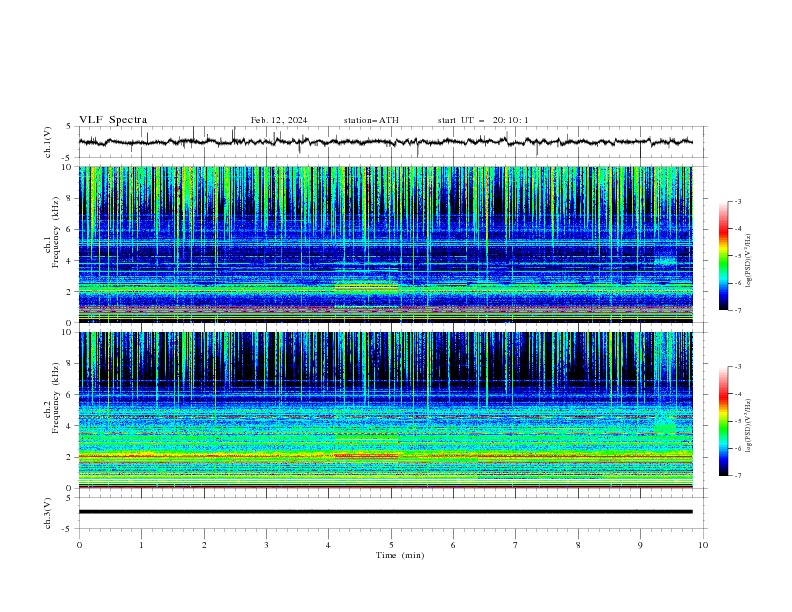The height and width of the screenshot is (612, 792).
Task: Click the "5" tick on the time axis
Action: click(391, 545)
